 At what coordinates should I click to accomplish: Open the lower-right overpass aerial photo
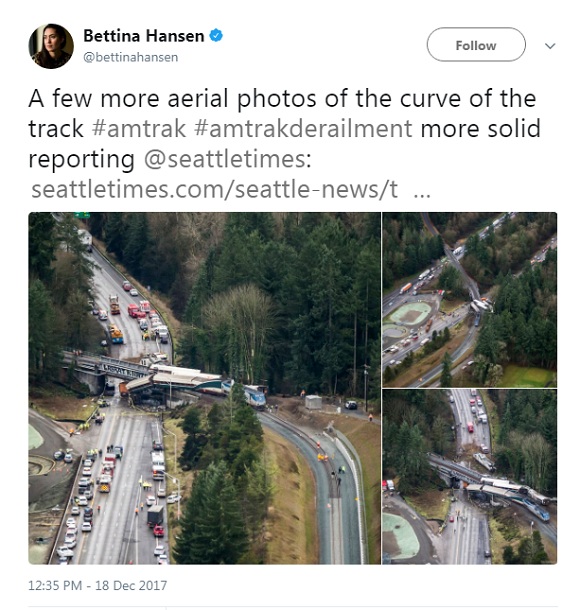click(470, 477)
